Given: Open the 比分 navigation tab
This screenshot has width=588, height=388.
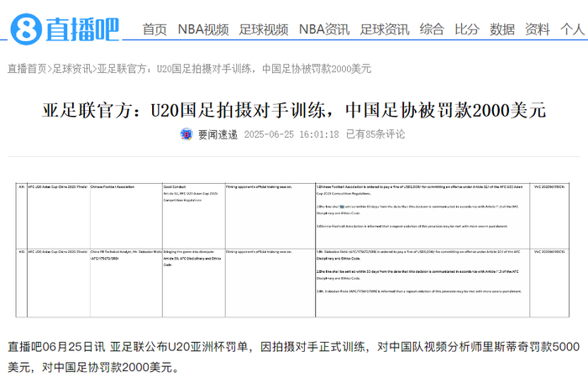Looking at the screenshot, I should point(467,29).
